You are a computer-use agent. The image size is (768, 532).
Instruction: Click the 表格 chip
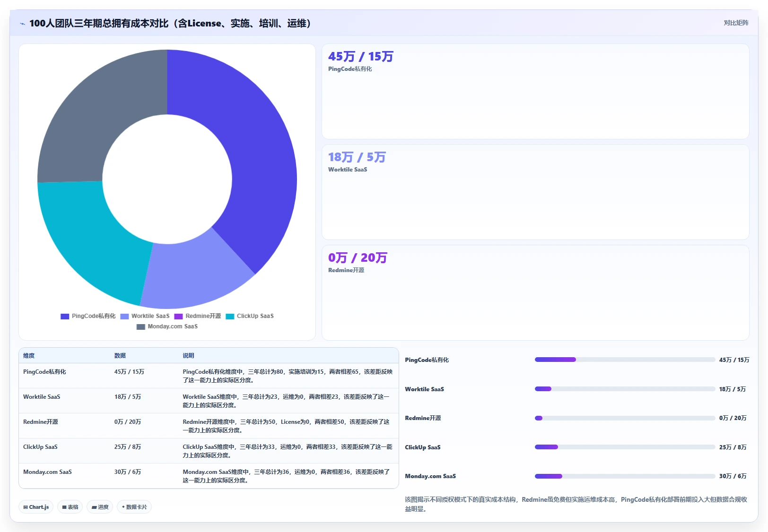pyautogui.click(x=70, y=507)
